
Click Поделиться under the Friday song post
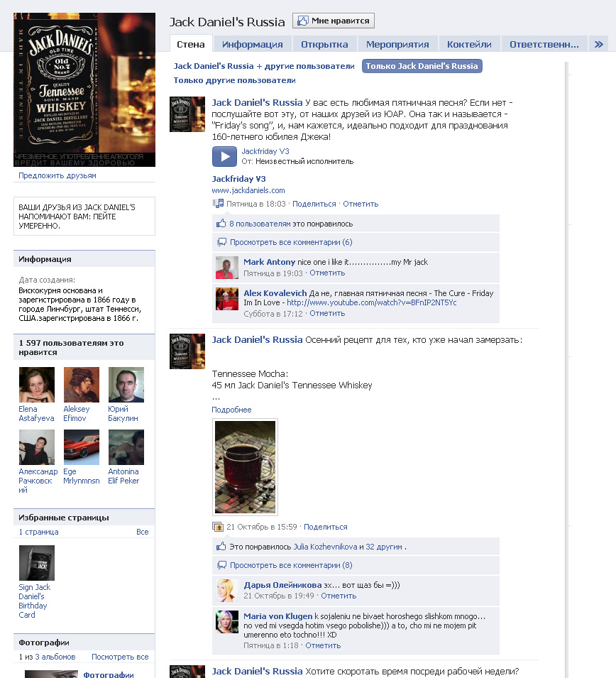[x=314, y=204]
